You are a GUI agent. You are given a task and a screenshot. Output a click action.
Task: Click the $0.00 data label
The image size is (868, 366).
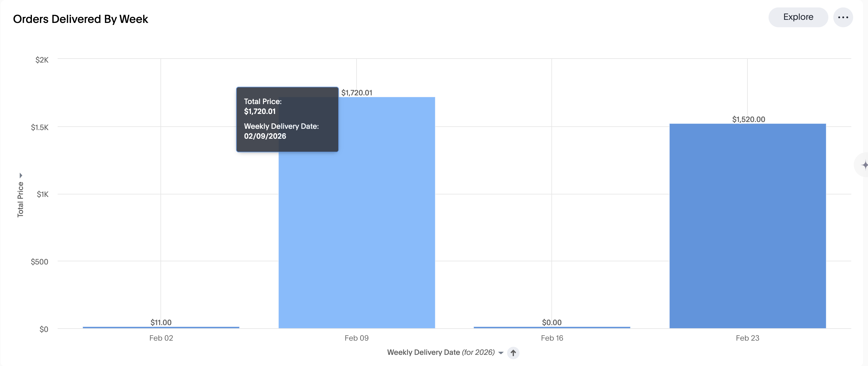tap(552, 322)
